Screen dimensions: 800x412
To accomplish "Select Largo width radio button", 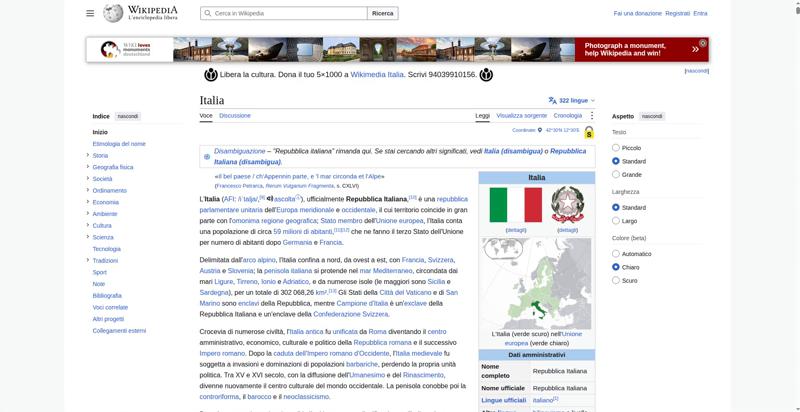I will coord(616,221).
